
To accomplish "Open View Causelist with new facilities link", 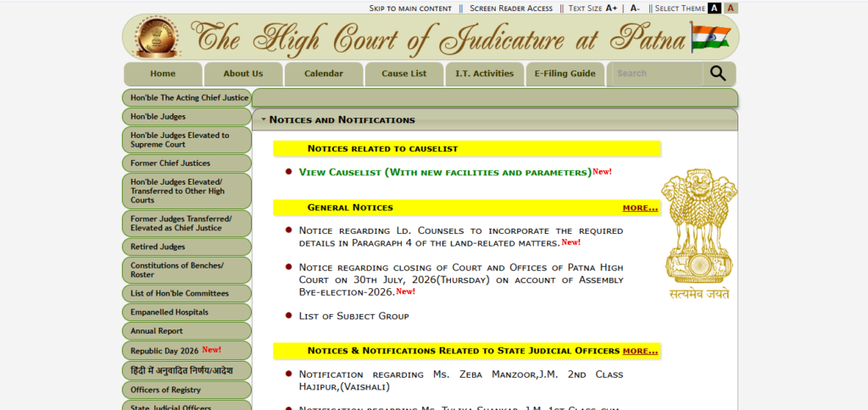I will click(445, 172).
